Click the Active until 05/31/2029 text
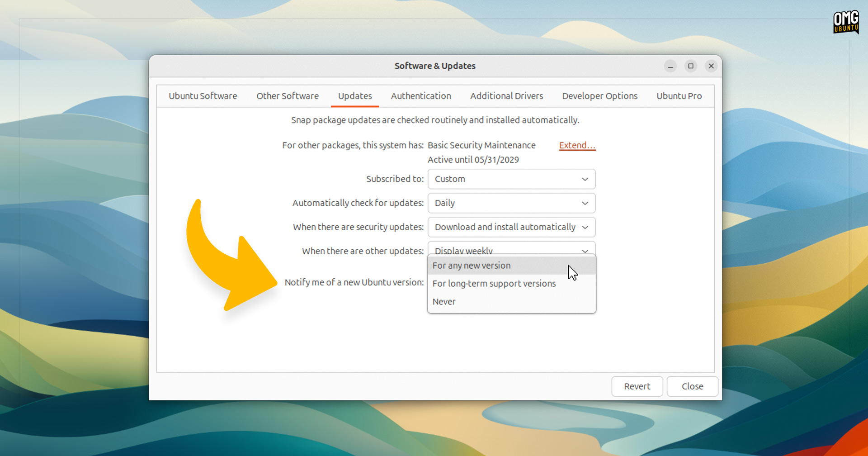The width and height of the screenshot is (868, 456). (473, 160)
